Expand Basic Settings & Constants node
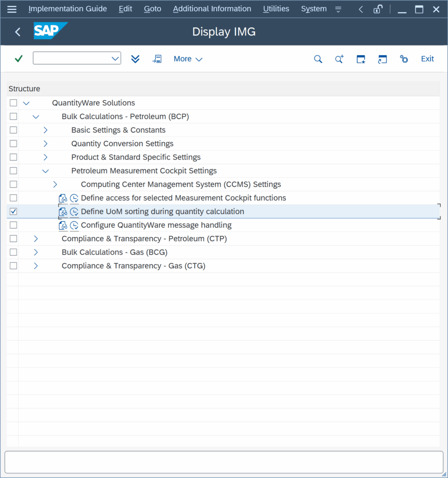 click(45, 130)
